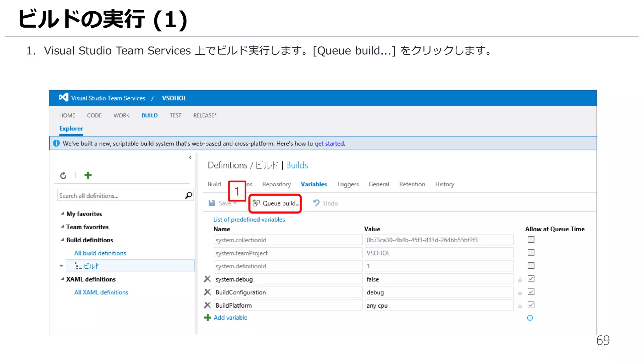Switch to the Triggers tab
This screenshot has width=644, height=362.
(348, 184)
